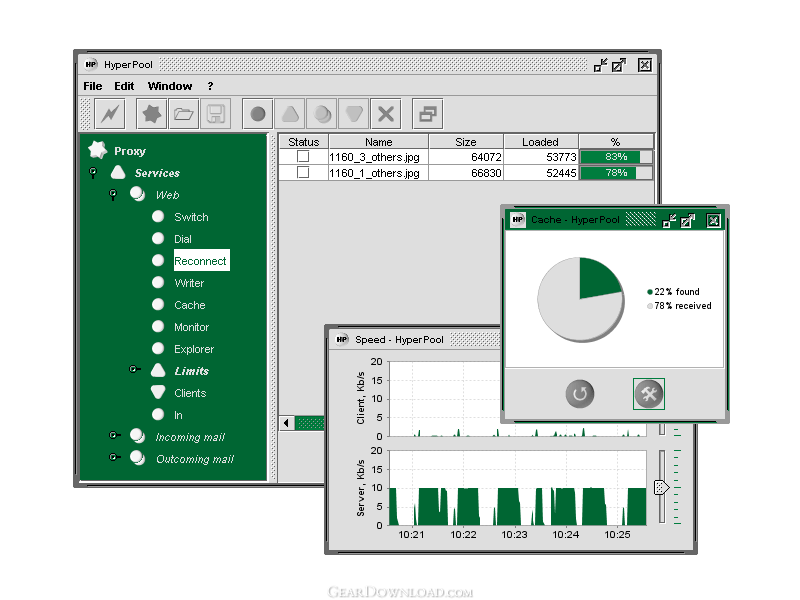Click the shield icon beside Clients

(158, 392)
